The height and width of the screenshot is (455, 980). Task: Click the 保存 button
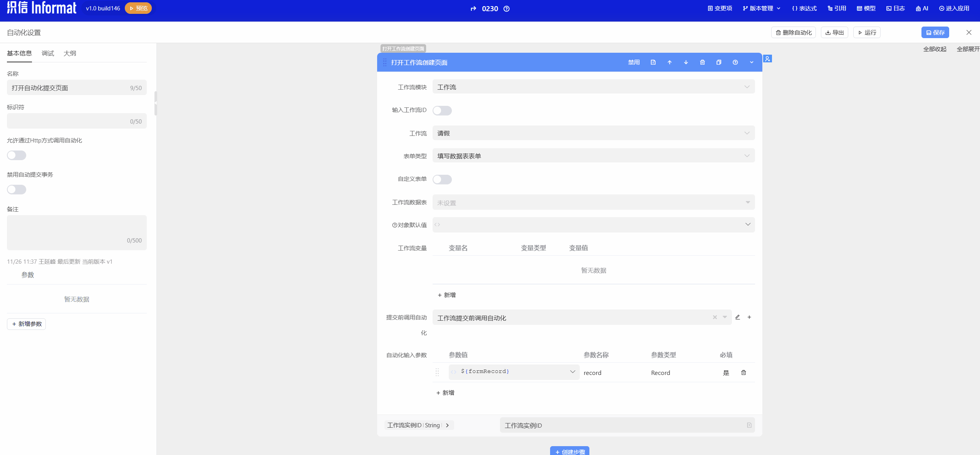click(x=935, y=33)
